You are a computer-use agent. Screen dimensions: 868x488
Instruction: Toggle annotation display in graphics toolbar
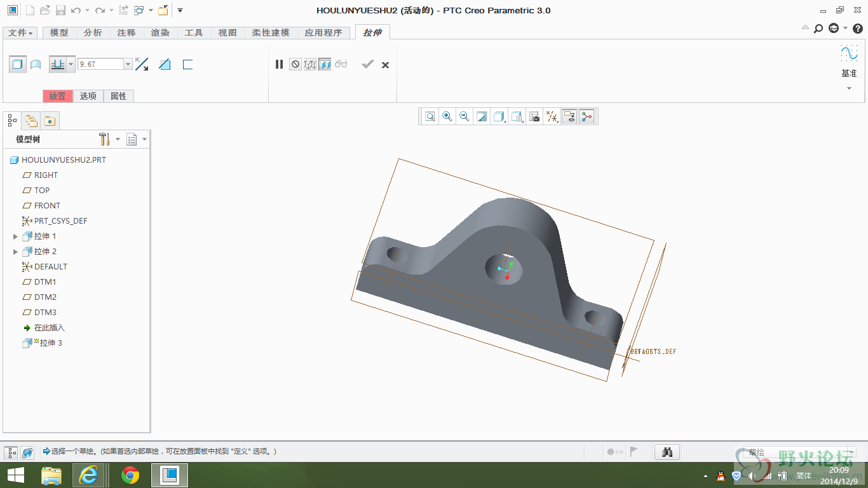tap(569, 116)
